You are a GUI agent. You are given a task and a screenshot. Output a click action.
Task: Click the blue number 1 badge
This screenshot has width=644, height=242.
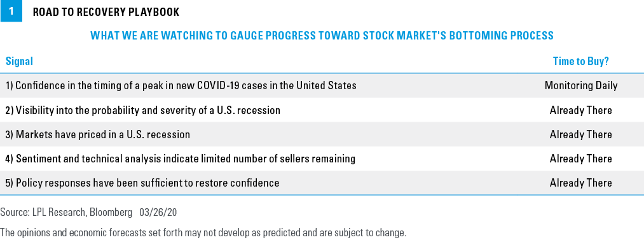[11, 11]
